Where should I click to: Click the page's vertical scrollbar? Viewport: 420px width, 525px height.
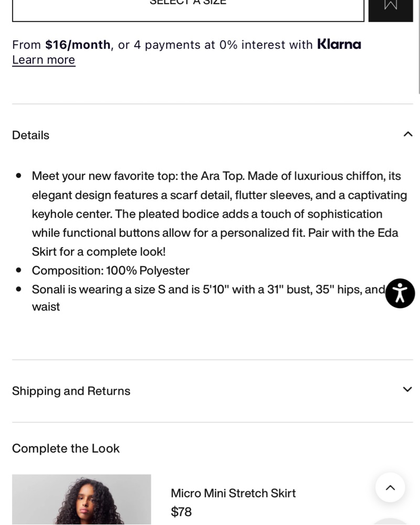pyautogui.click(x=418, y=47)
